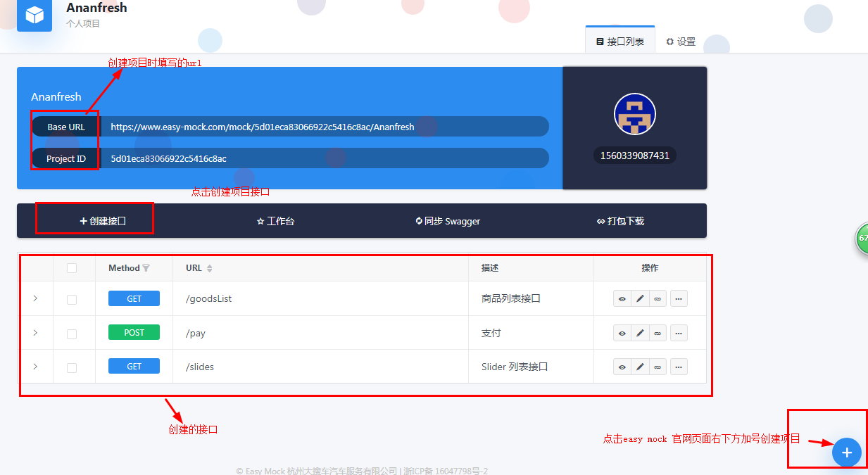868x475 pixels.
Task: Preview the /goodsList interface with eye icon
Action: click(x=622, y=299)
